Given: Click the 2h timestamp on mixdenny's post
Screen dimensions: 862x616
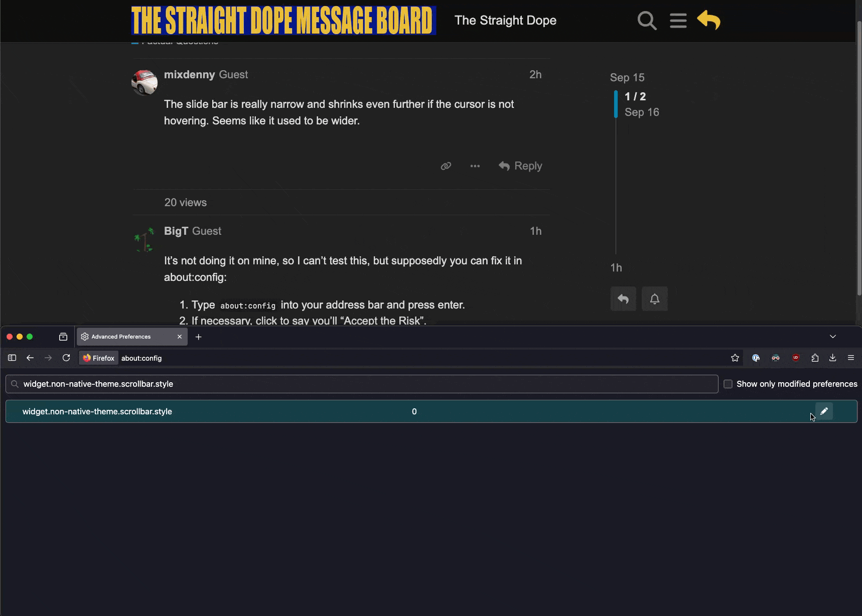Looking at the screenshot, I should pos(535,75).
